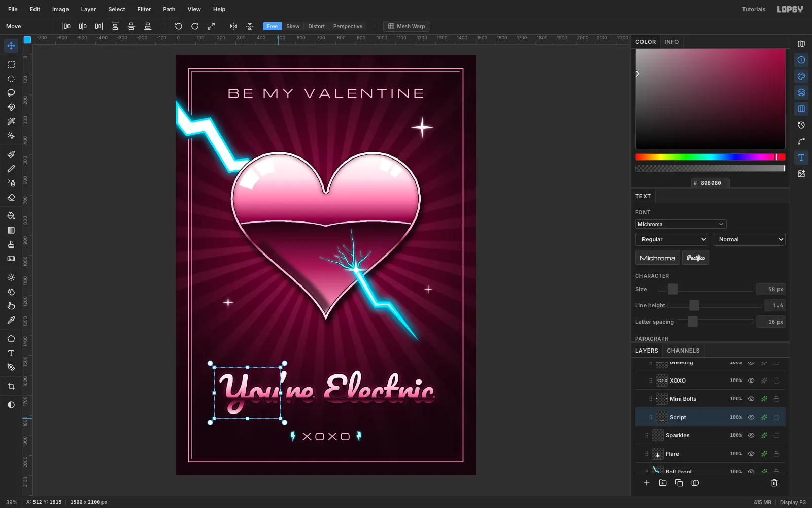Choose Distort transform mode
The height and width of the screenshot is (508, 812).
point(316,26)
